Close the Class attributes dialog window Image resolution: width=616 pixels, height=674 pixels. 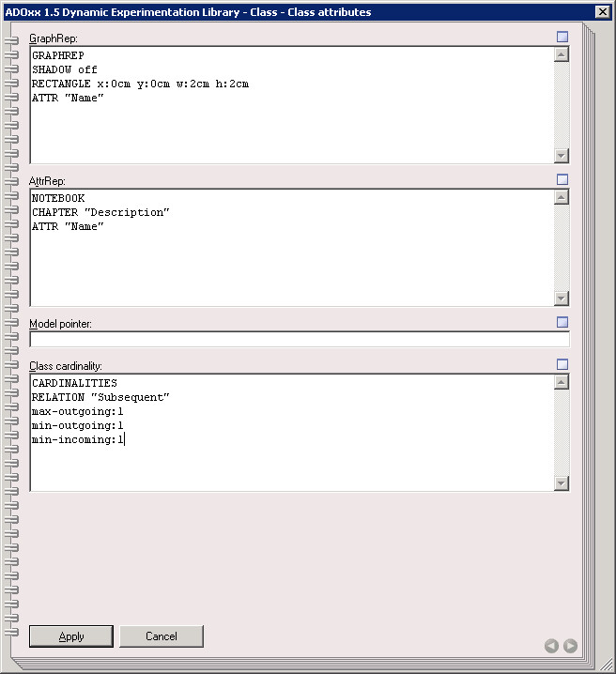coord(602,12)
